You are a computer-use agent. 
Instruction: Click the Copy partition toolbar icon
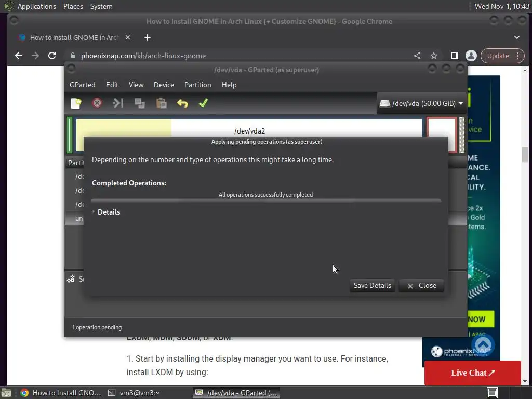[x=139, y=103]
